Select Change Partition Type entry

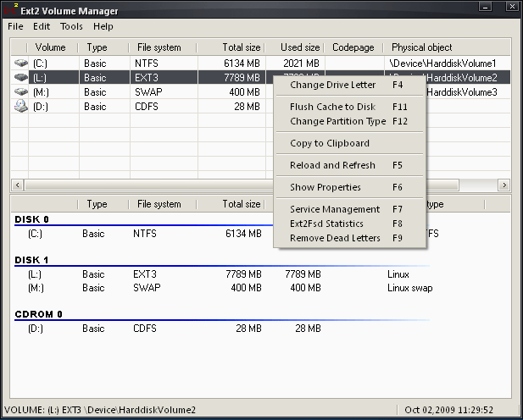click(x=349, y=121)
